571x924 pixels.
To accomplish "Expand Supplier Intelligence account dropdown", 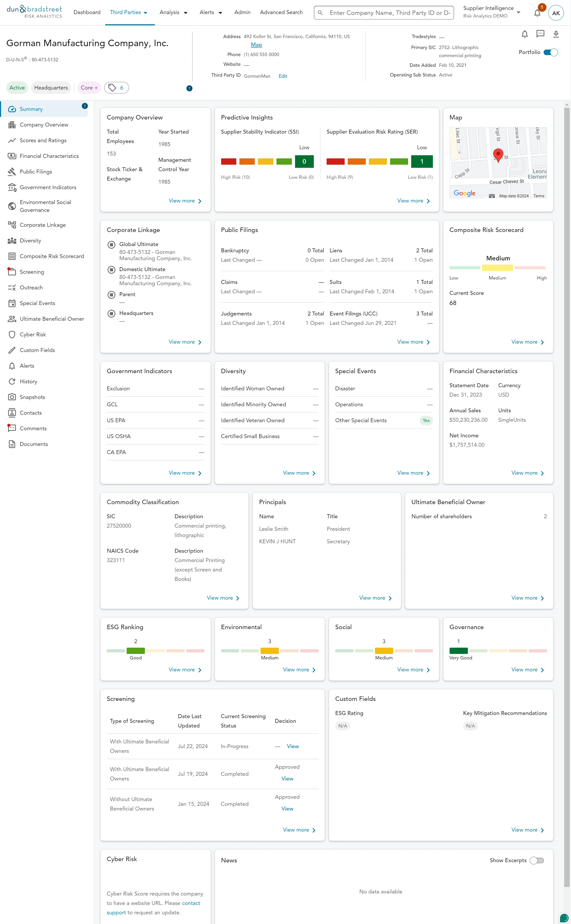I will tap(519, 13).
